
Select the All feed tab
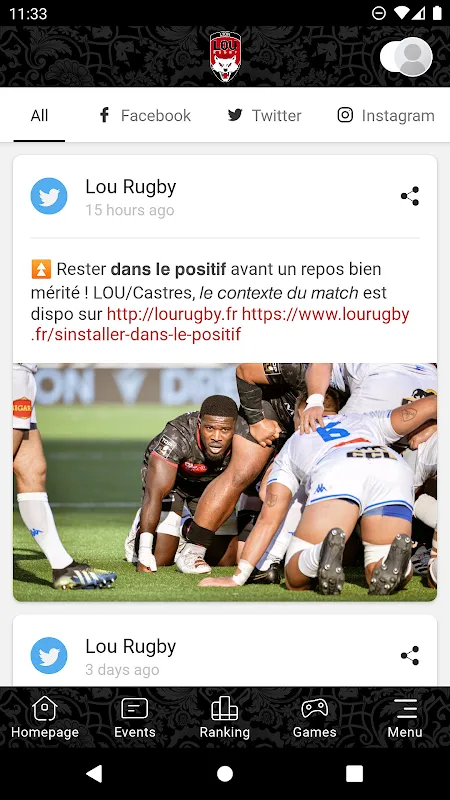coord(39,115)
